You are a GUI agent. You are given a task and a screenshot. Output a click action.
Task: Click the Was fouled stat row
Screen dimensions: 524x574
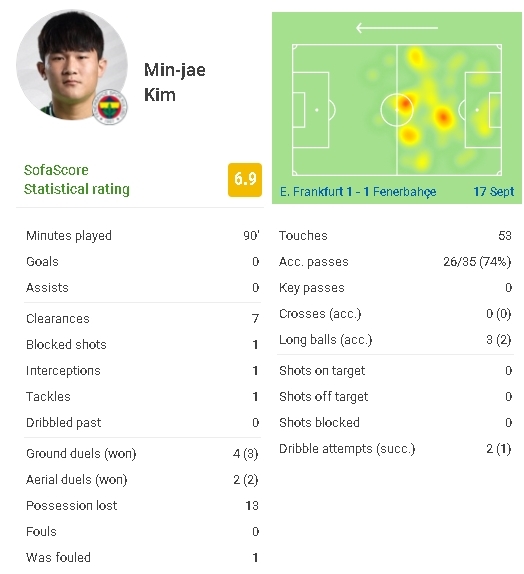click(x=142, y=558)
